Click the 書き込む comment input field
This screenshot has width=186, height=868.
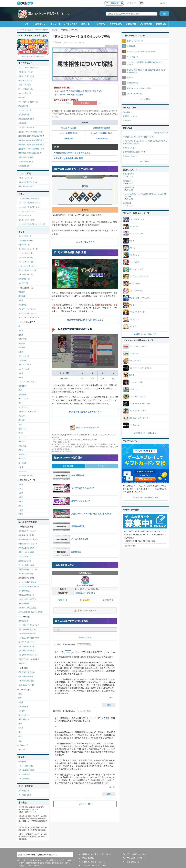tap(85, 629)
